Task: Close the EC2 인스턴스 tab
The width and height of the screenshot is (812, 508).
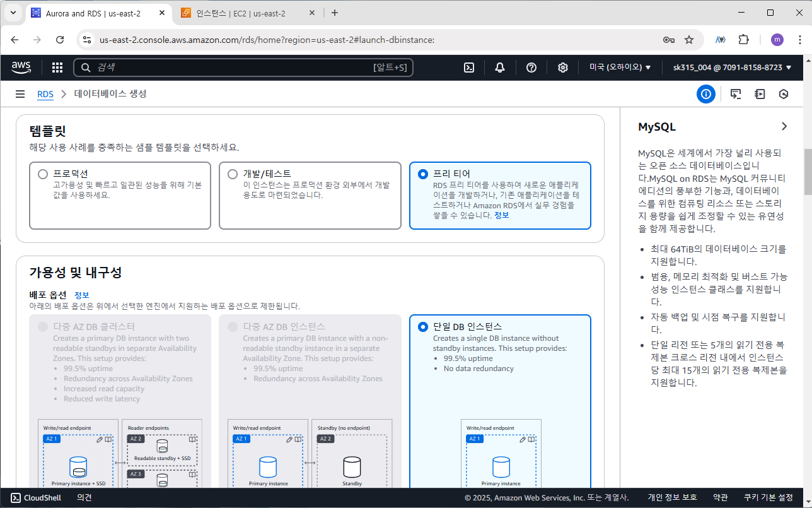Action: (313, 13)
